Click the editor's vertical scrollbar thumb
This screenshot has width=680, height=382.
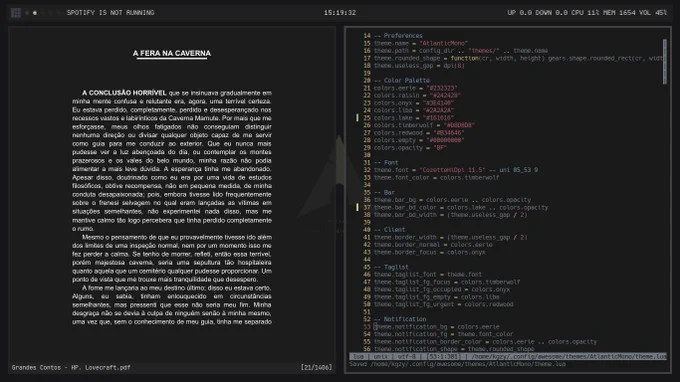(x=664, y=62)
